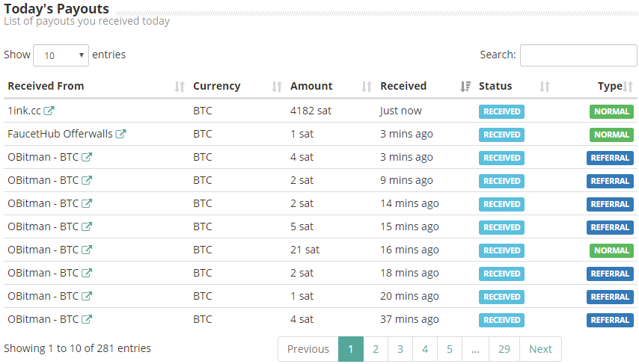
Task: Open external link icon beside FaucetHub Offerwalls
Action: pos(120,134)
